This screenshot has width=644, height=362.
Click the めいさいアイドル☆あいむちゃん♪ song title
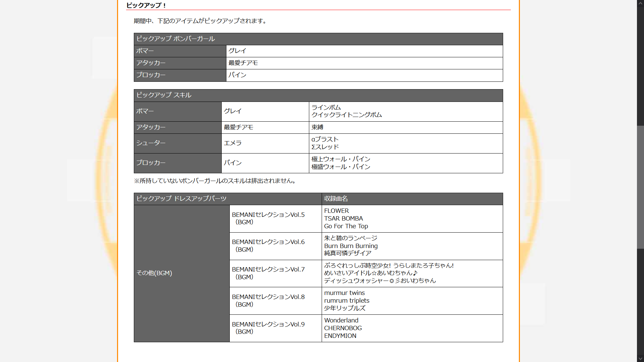pos(371,273)
